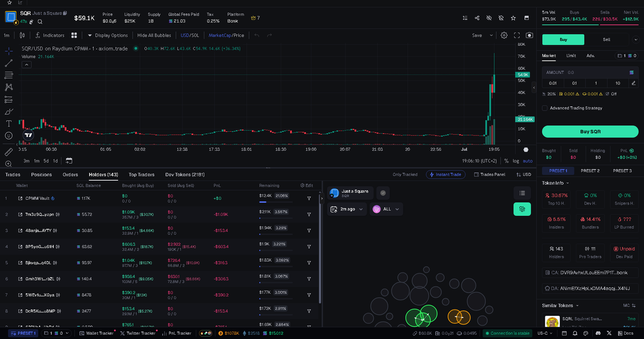Open the Orders tab
Image resolution: width=644 pixels, height=339 pixels.
coord(70,175)
